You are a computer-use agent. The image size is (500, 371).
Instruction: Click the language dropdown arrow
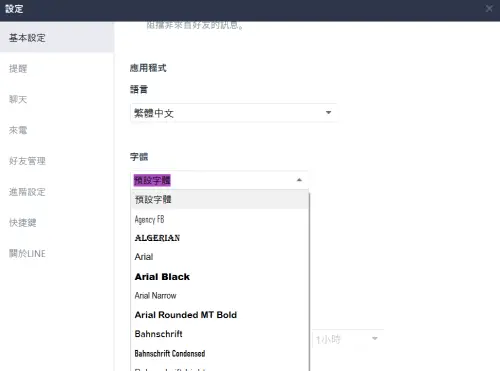[328, 113]
